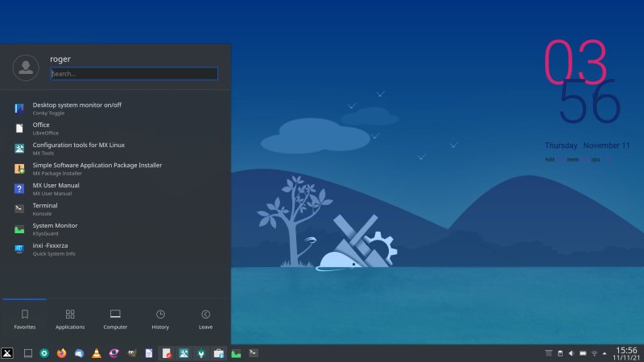Screen dimensions: 644x362
Task: Launch Terminal (Konsole) from favorites
Action: click(45, 208)
